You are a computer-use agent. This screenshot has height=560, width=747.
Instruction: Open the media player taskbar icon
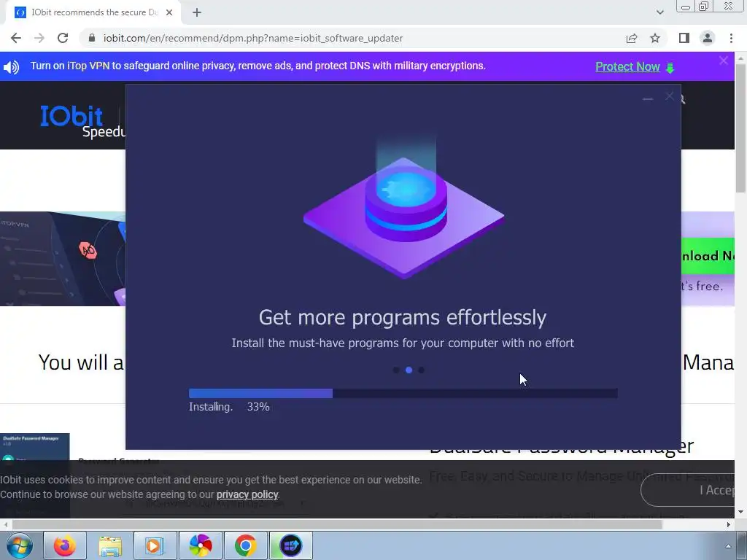[155, 545]
